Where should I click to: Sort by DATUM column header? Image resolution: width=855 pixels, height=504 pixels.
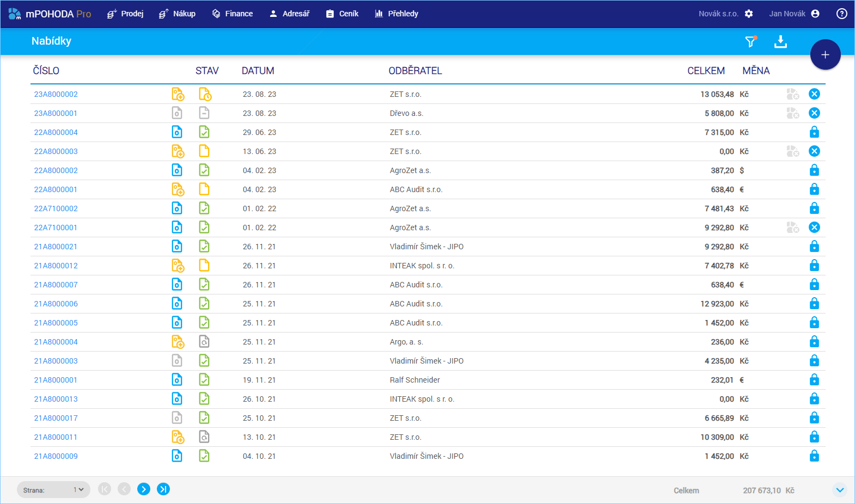(258, 71)
